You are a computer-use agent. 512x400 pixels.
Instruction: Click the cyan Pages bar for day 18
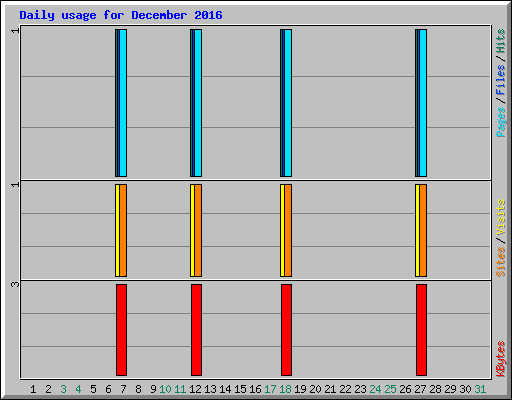288,103
